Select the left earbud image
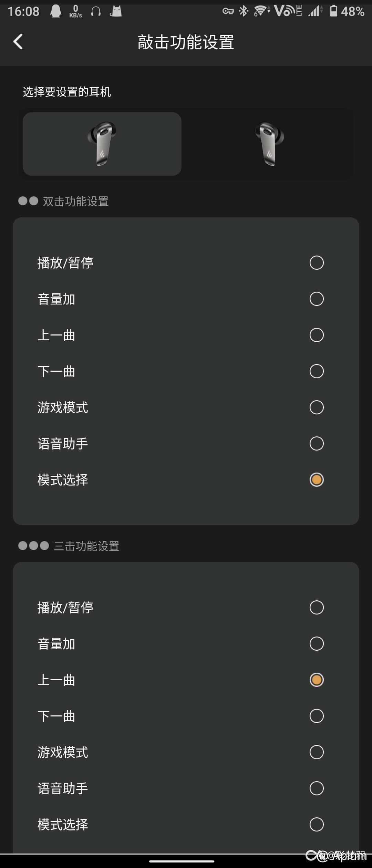 click(102, 144)
